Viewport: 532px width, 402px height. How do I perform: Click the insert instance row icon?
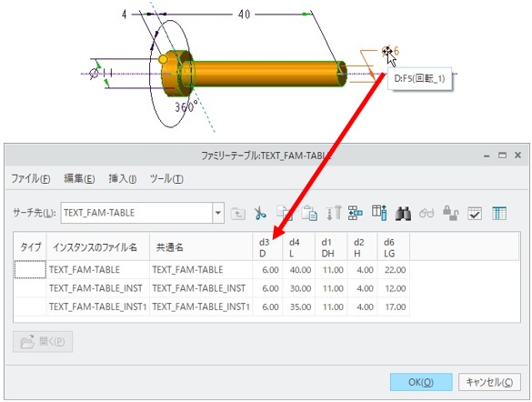click(x=355, y=214)
